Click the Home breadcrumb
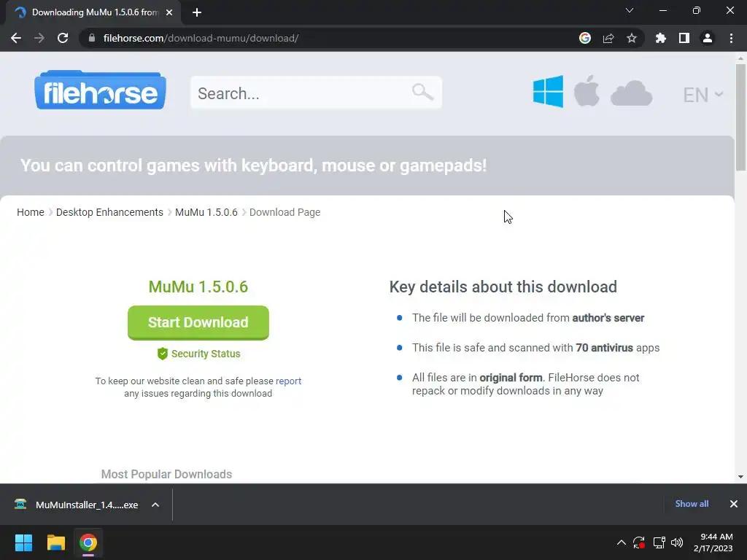Viewport: 747px width, 560px height. pos(31,212)
